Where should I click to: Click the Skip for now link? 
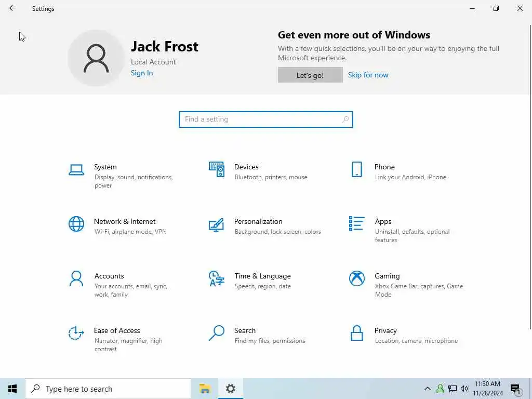pyautogui.click(x=368, y=75)
